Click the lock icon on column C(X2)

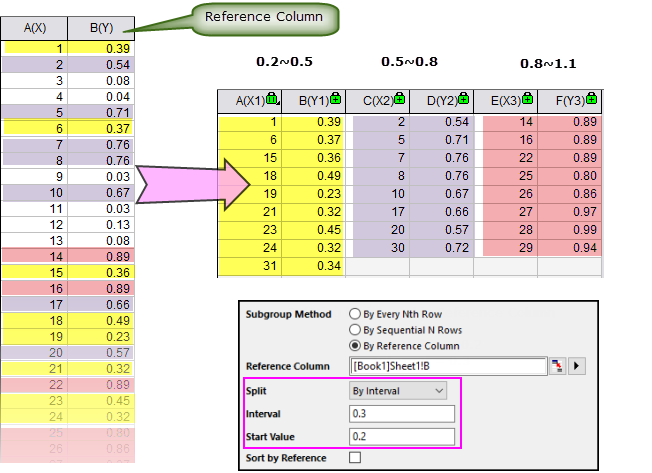[x=399, y=99]
